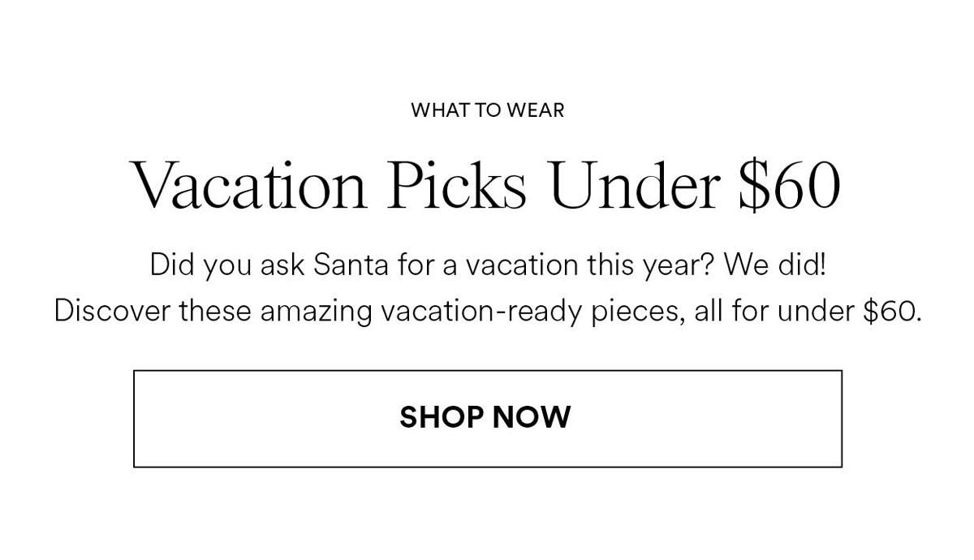
Task: Click the Vacation Picks Under $60 heading
Action: tap(485, 185)
